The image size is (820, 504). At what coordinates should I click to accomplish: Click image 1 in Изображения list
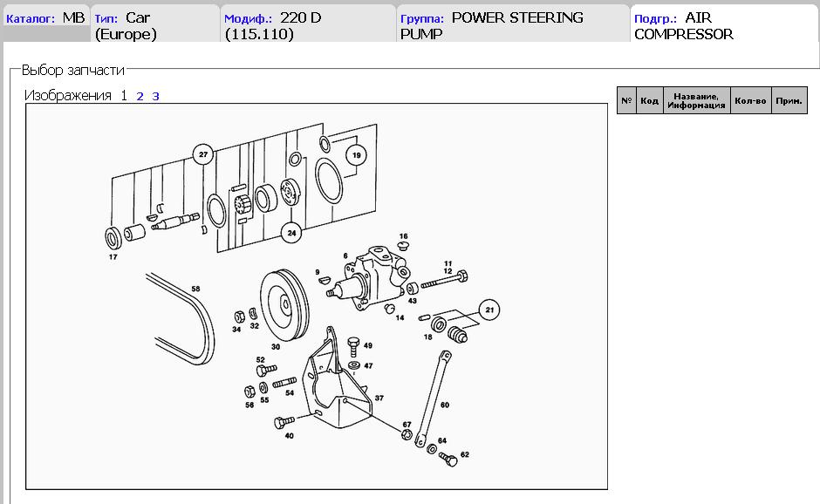(124, 96)
